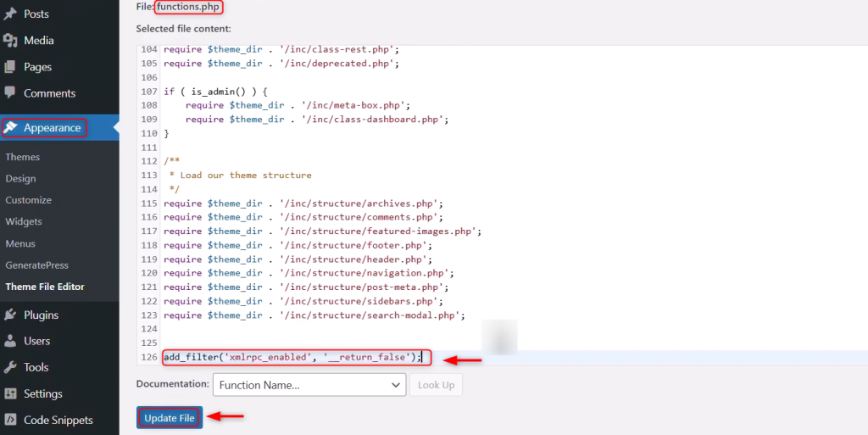This screenshot has height=435, width=868.
Task: Click the Appearance paintbrush icon
Action: [x=10, y=127]
